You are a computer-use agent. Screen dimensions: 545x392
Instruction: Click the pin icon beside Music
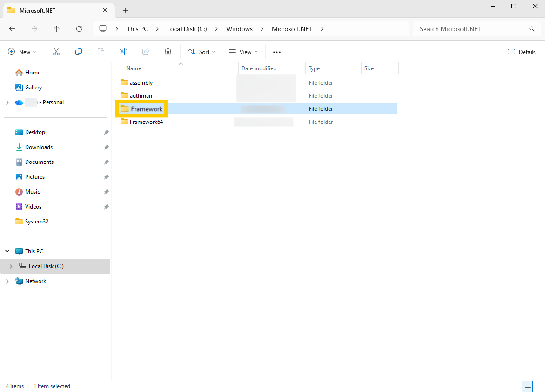107,192
